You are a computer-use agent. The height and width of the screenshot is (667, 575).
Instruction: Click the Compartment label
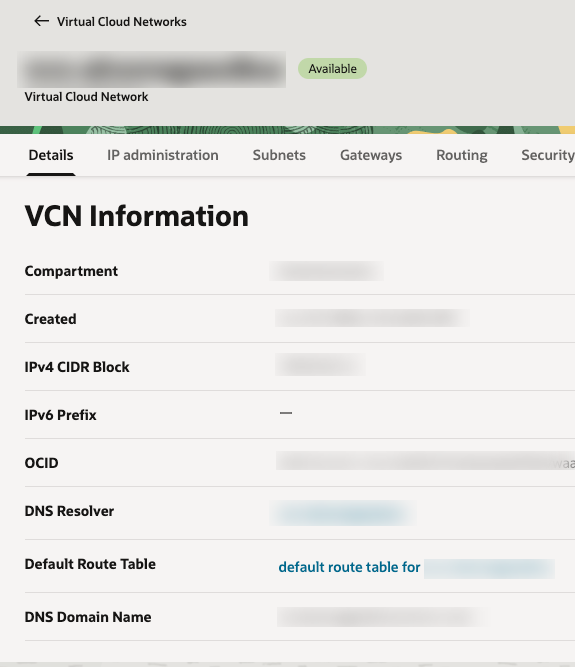coord(71,271)
